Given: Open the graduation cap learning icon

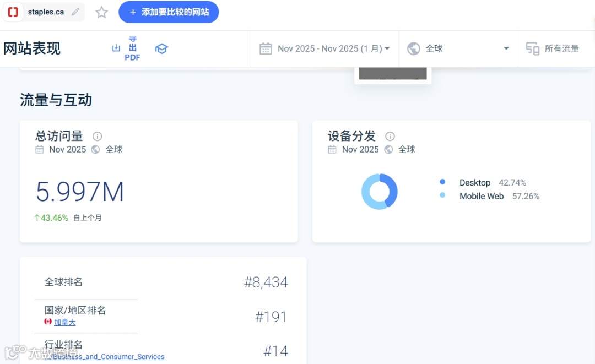Looking at the screenshot, I should click(161, 48).
